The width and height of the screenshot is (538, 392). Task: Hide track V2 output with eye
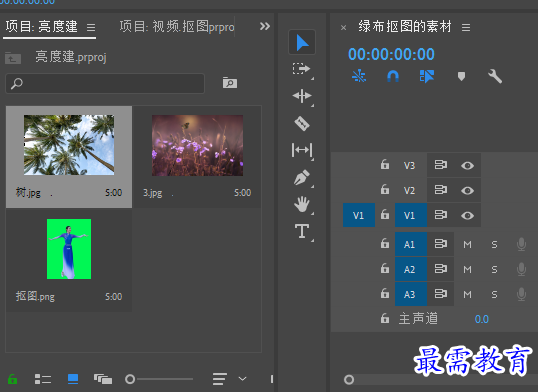pos(467,190)
